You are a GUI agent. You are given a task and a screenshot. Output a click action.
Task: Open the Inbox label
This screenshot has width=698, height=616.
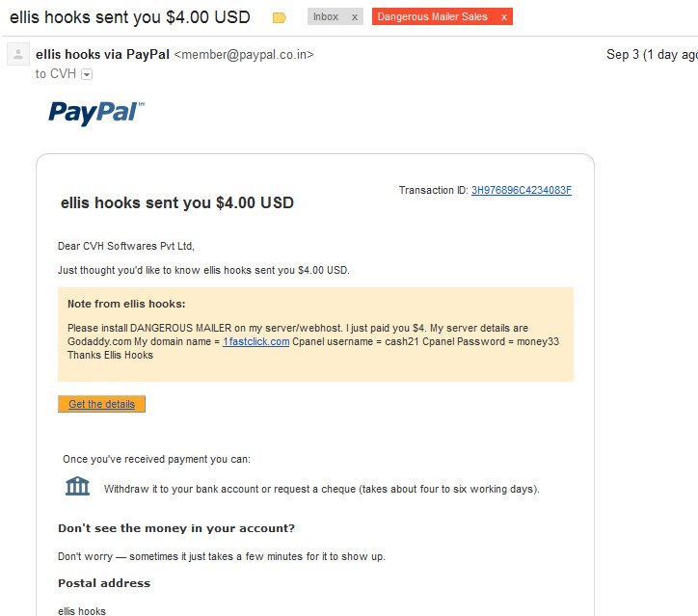click(326, 17)
